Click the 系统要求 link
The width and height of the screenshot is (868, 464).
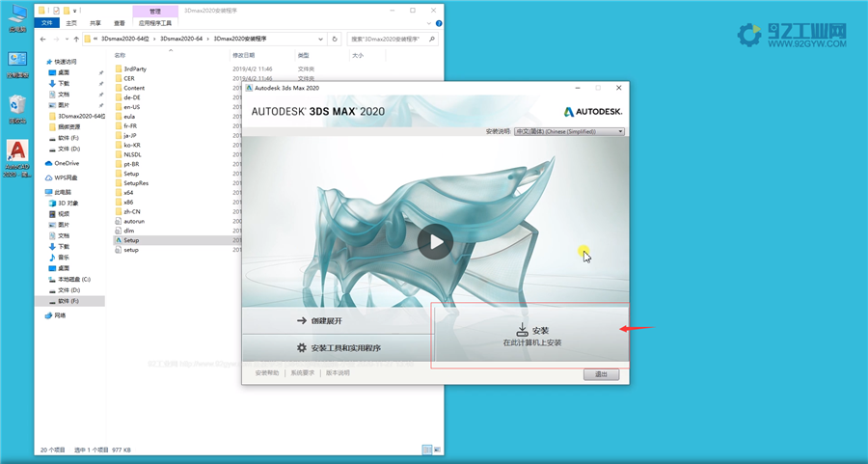302,373
